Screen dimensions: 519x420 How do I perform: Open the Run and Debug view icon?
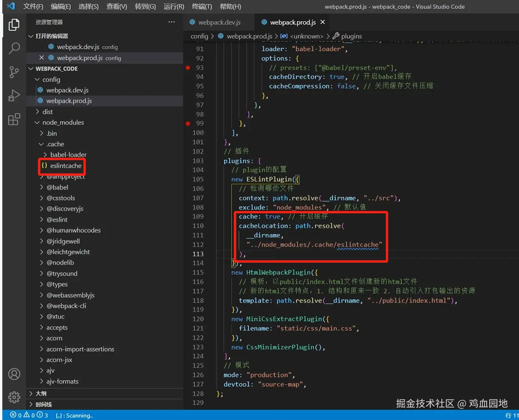[x=14, y=96]
